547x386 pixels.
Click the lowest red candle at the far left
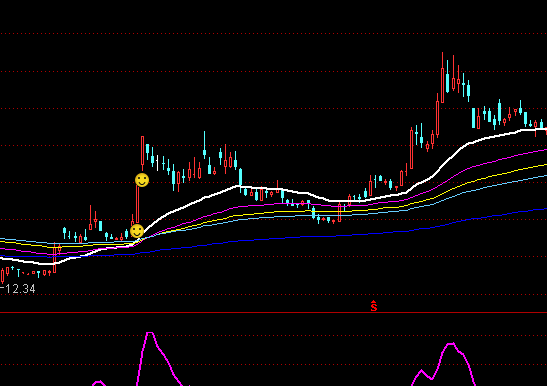3,276
